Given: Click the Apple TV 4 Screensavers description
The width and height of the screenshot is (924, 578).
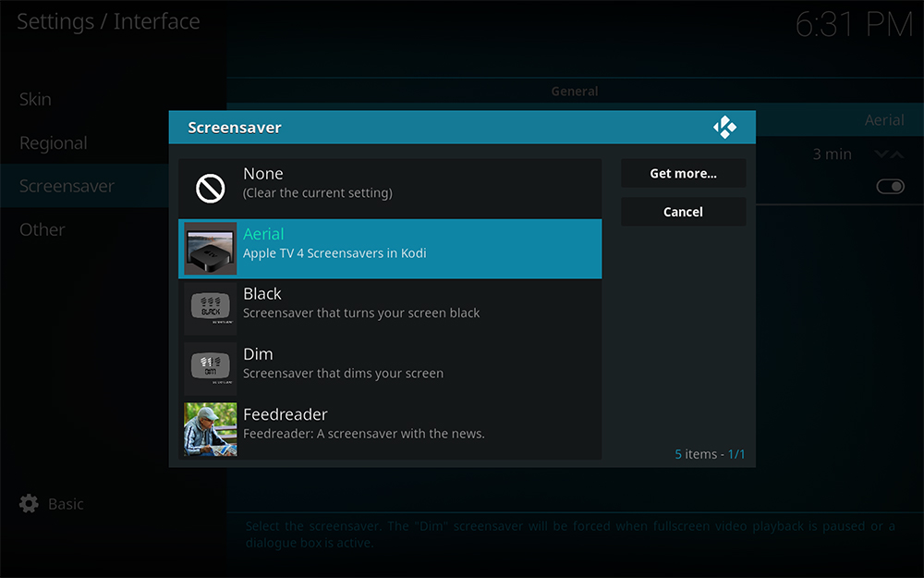Looking at the screenshot, I should tap(334, 253).
